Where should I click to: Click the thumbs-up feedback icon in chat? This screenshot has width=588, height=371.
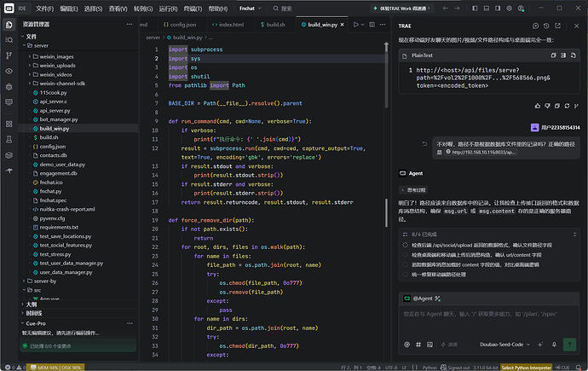point(538,106)
